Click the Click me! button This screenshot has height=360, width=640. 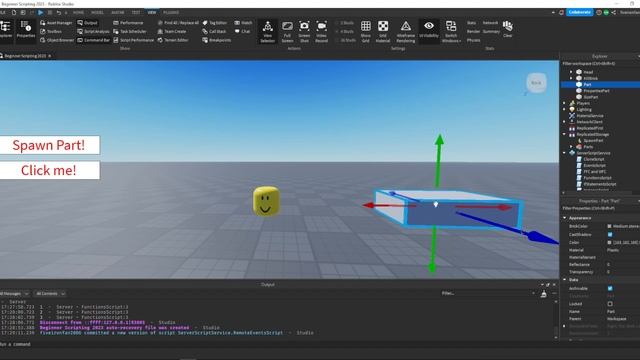pos(49,170)
